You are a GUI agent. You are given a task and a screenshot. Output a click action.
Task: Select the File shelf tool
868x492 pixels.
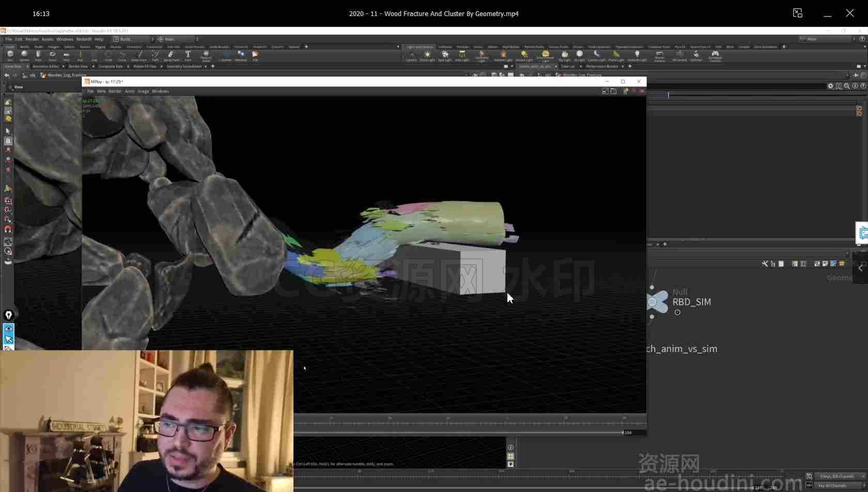[255, 55]
